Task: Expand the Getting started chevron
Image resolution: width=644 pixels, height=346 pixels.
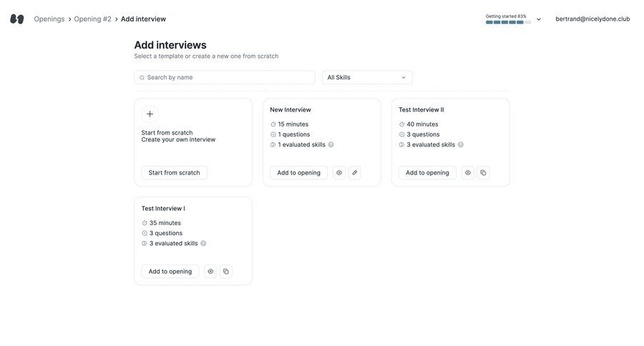Action: point(539,19)
